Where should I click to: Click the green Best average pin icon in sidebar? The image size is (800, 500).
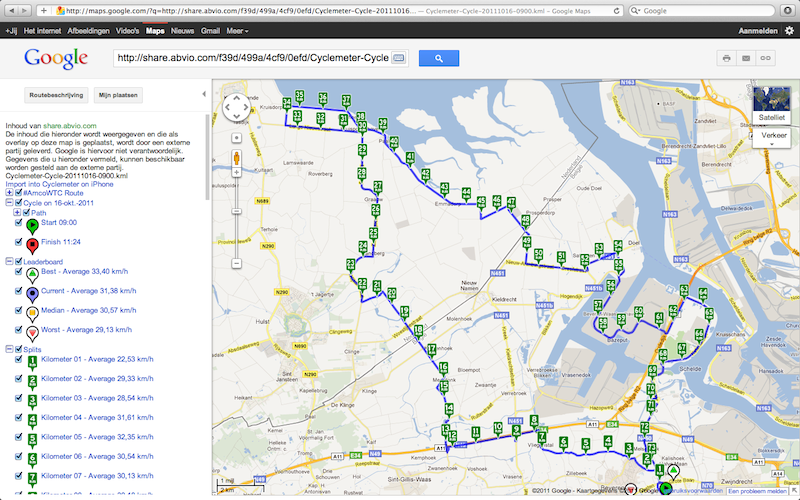click(32, 276)
